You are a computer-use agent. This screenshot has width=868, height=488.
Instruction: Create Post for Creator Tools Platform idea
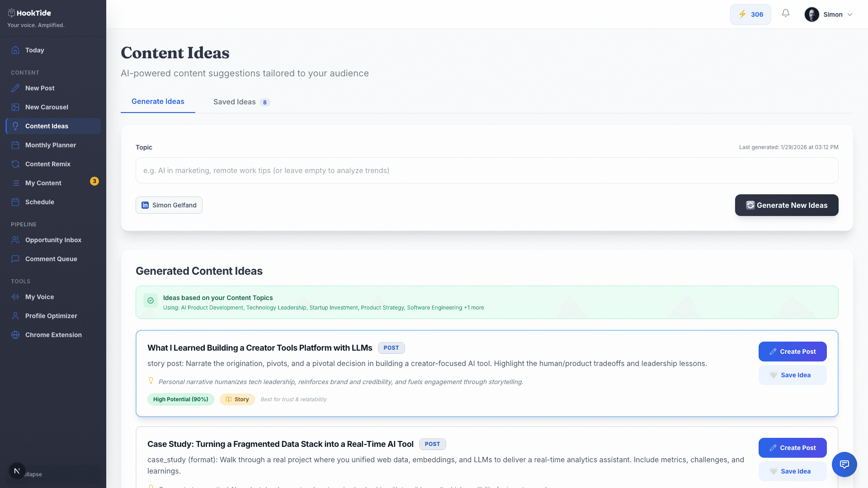click(x=793, y=352)
